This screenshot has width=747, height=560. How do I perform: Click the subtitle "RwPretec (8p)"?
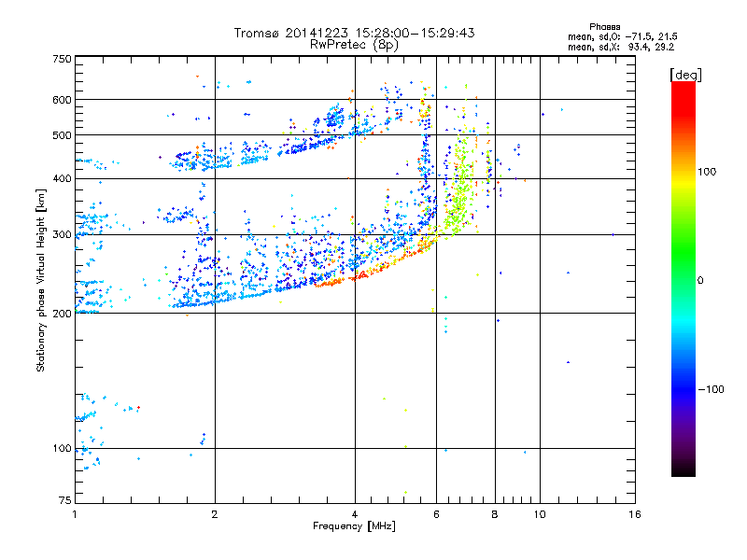click(354, 45)
